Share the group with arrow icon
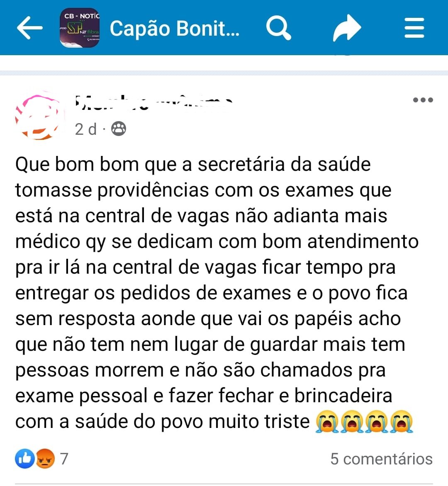This screenshot has height=486, width=448. (347, 28)
